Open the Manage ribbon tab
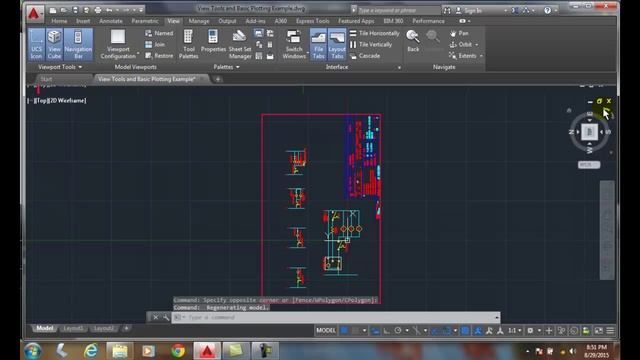 [x=199, y=21]
